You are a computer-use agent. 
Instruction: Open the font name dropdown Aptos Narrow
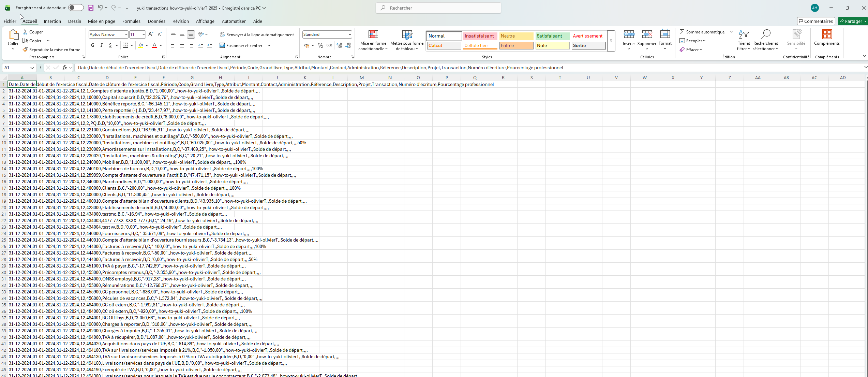pos(126,34)
